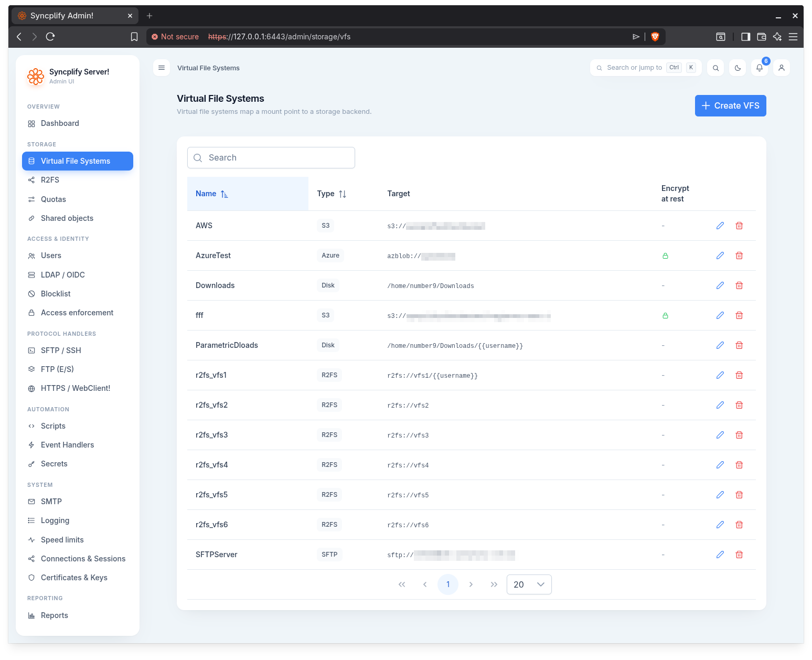Image resolution: width=812 pixels, height=660 pixels.
Task: Edit the AzureTest entry
Action: pos(720,256)
